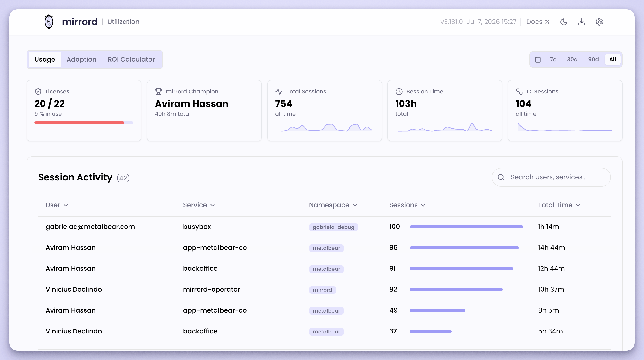644x360 pixels.
Task: Click the Session Activity heading
Action: 75,177
